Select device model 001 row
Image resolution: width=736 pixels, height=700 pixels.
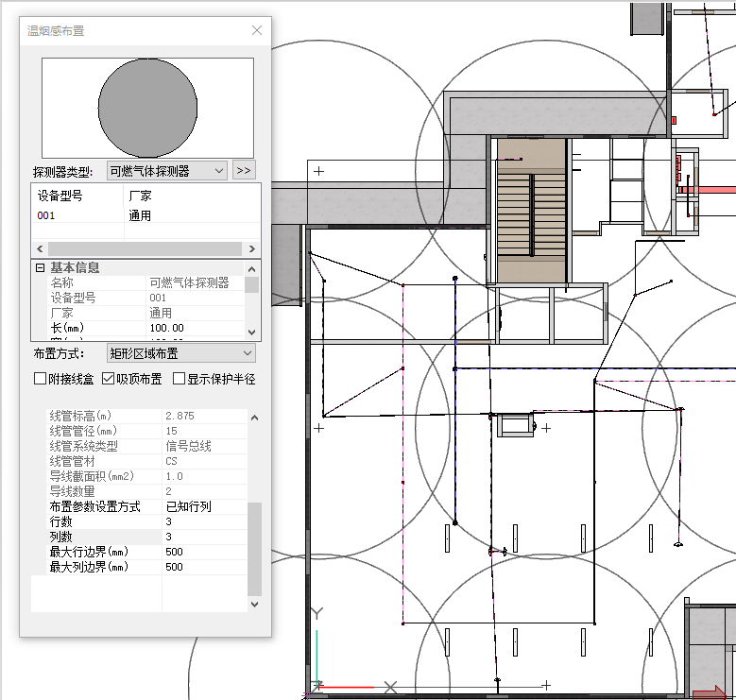tap(47, 215)
